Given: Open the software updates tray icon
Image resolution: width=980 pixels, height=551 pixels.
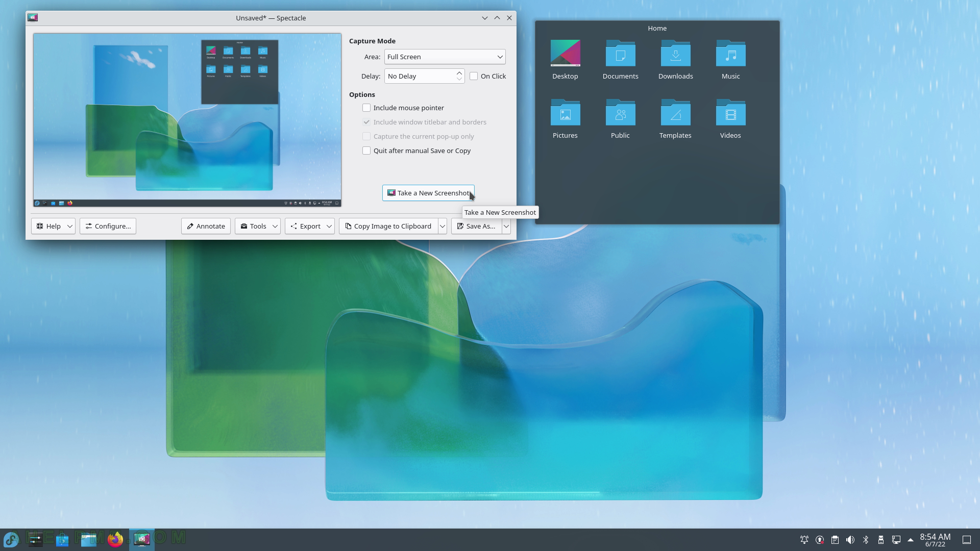Looking at the screenshot, I should click(x=820, y=540).
